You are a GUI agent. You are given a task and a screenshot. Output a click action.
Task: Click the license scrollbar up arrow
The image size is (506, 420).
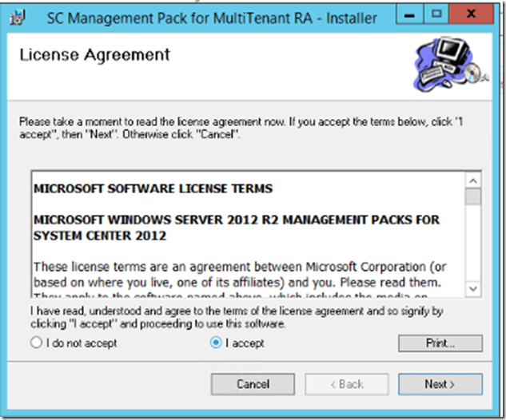point(472,180)
